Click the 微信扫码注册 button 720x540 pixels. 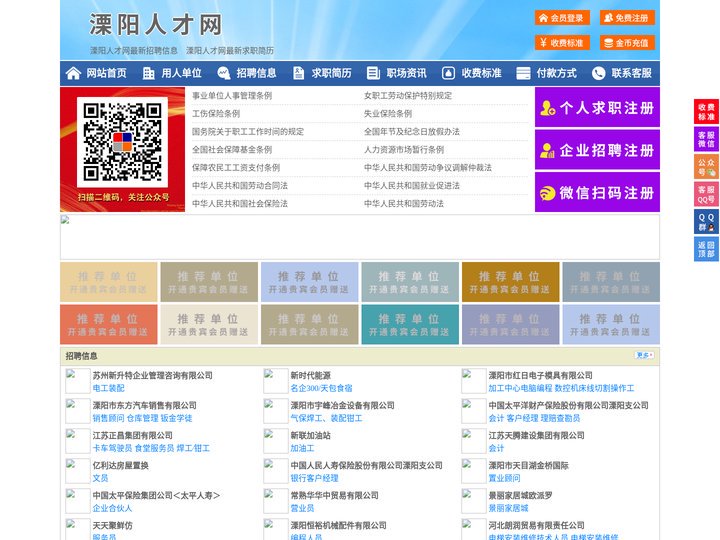(x=597, y=192)
